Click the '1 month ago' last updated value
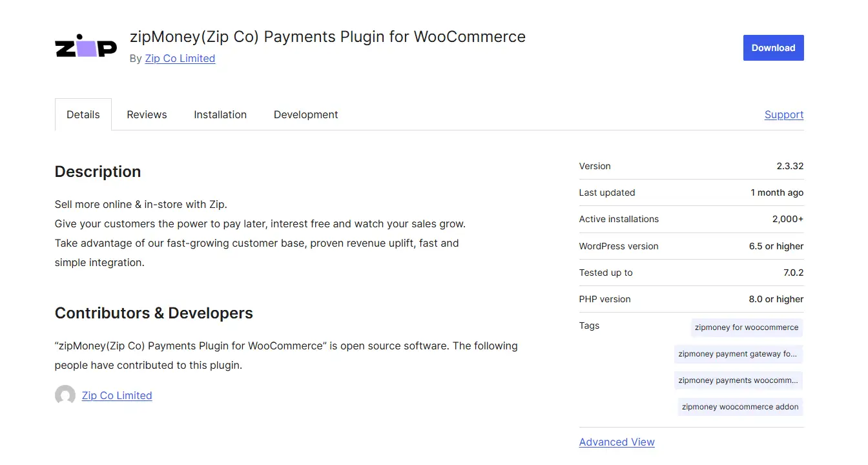This screenshot has height=465, width=868. [x=777, y=192]
